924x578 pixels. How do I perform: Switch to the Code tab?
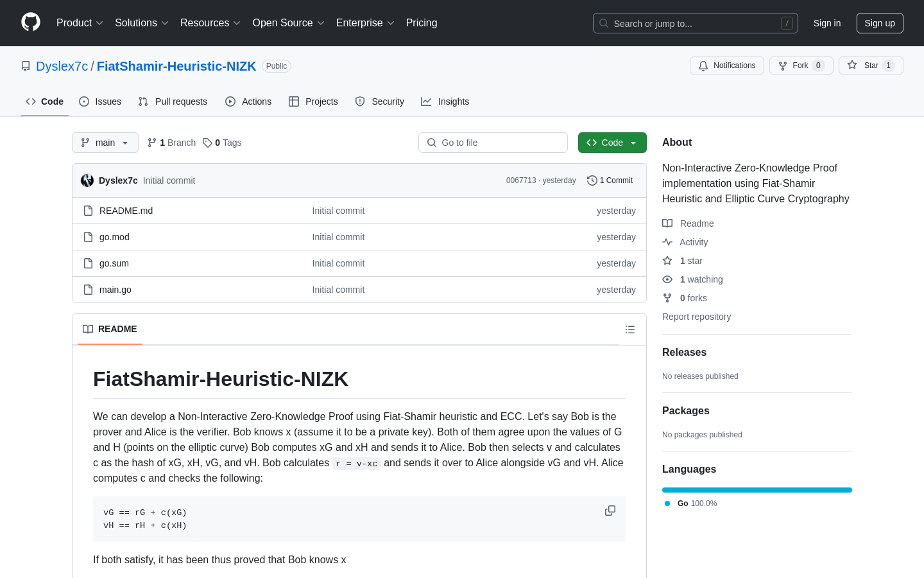click(45, 101)
